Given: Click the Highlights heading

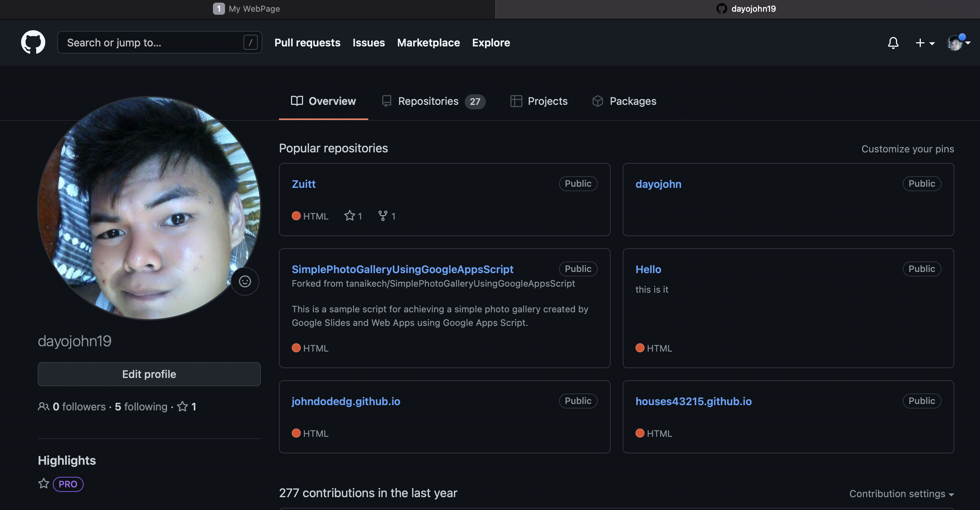Looking at the screenshot, I should point(67,461).
